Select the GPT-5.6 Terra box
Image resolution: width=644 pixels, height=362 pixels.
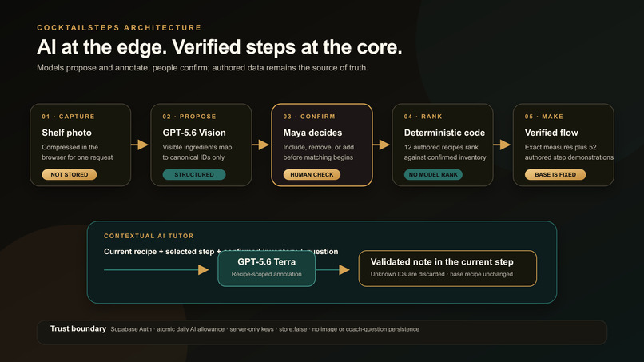[267, 269]
